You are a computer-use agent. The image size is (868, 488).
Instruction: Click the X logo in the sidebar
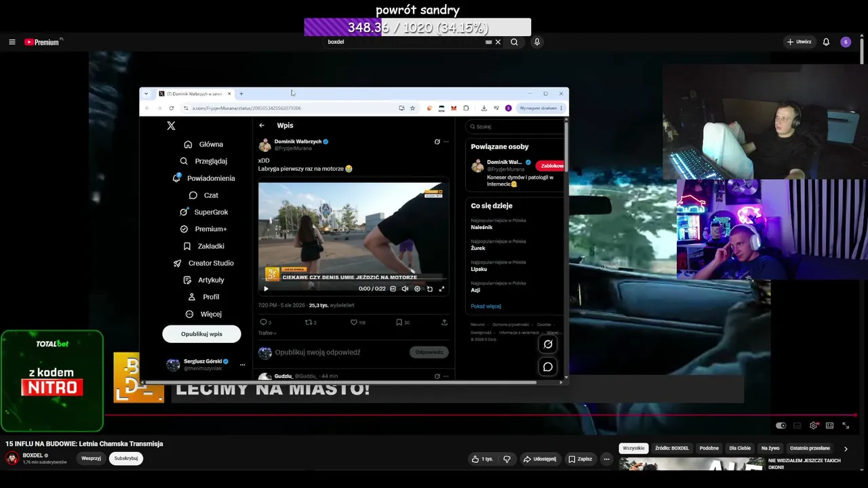coord(171,125)
